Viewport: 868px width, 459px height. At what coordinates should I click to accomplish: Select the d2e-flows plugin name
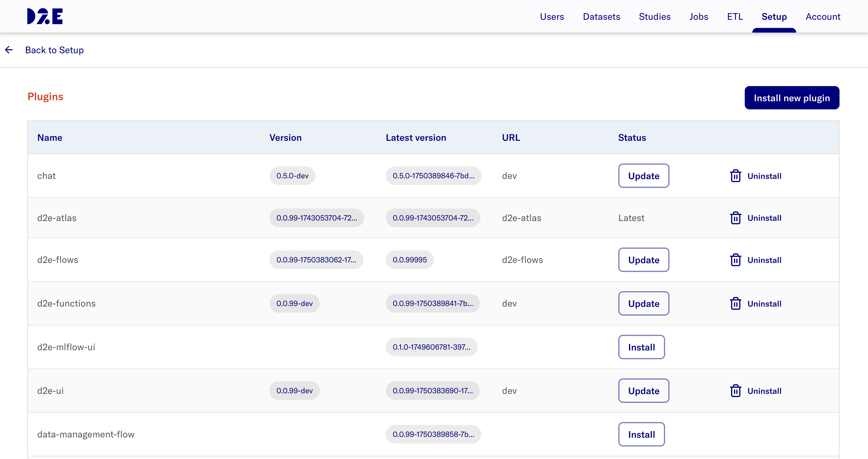58,260
